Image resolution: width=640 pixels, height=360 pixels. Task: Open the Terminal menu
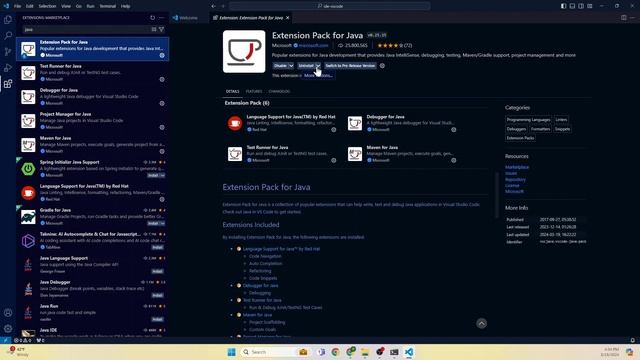[108, 6]
